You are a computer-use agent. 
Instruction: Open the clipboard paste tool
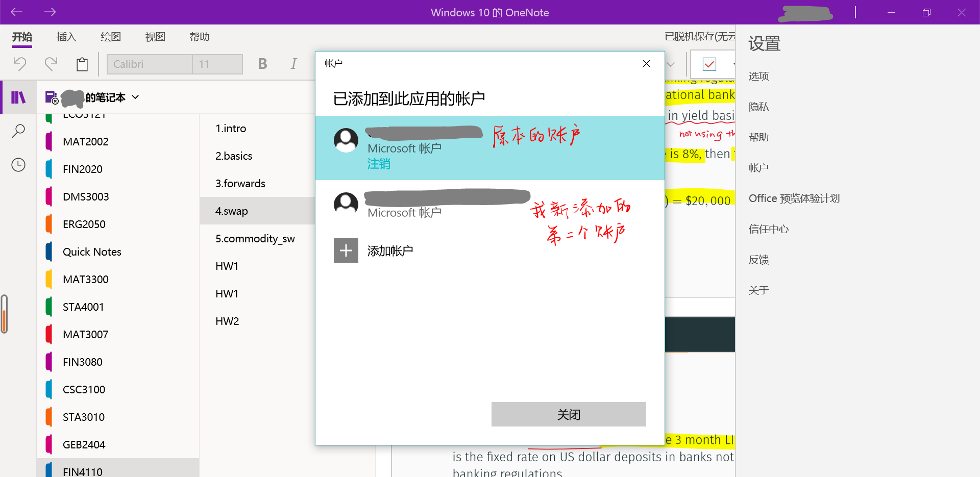pos(82,64)
